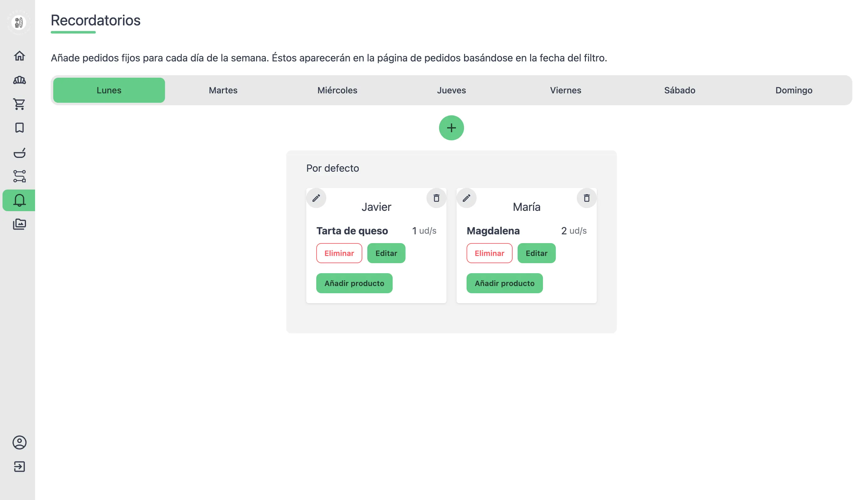This screenshot has width=868, height=500.
Task: Click the app logo at top left
Action: click(19, 23)
